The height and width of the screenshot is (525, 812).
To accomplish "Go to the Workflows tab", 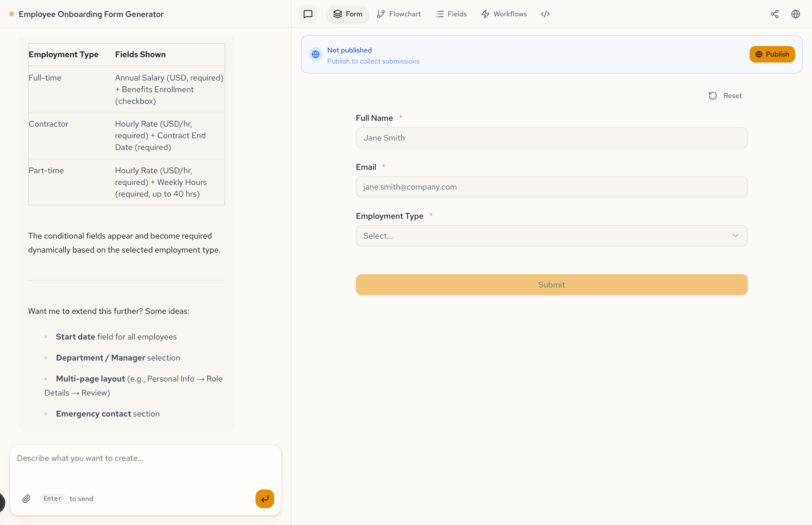I will tap(504, 14).
